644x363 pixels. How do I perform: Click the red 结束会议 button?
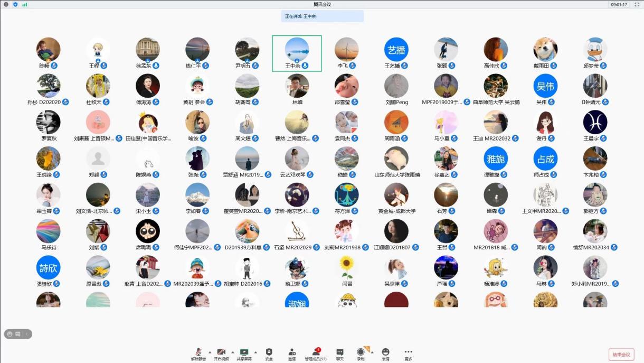pos(621,355)
